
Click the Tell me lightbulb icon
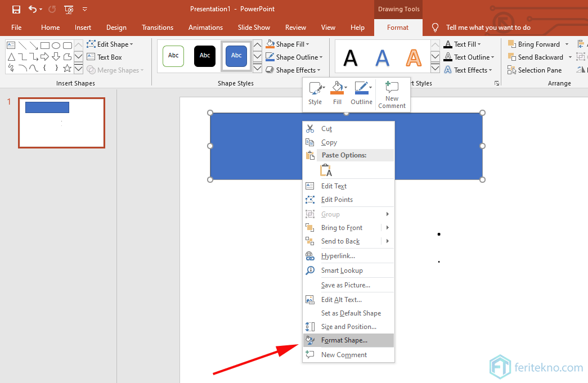click(x=435, y=28)
